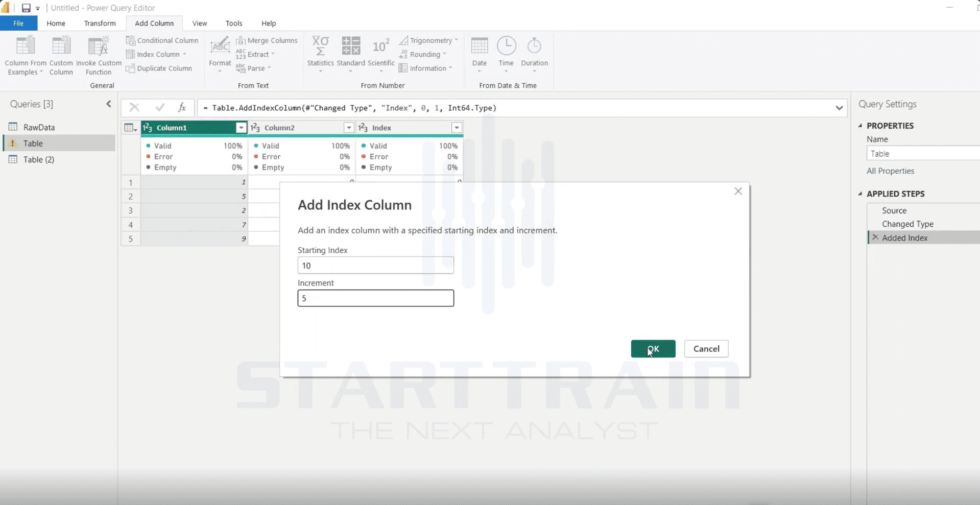The height and width of the screenshot is (505, 980).
Task: Open Column1 filter dropdown
Action: pos(241,128)
